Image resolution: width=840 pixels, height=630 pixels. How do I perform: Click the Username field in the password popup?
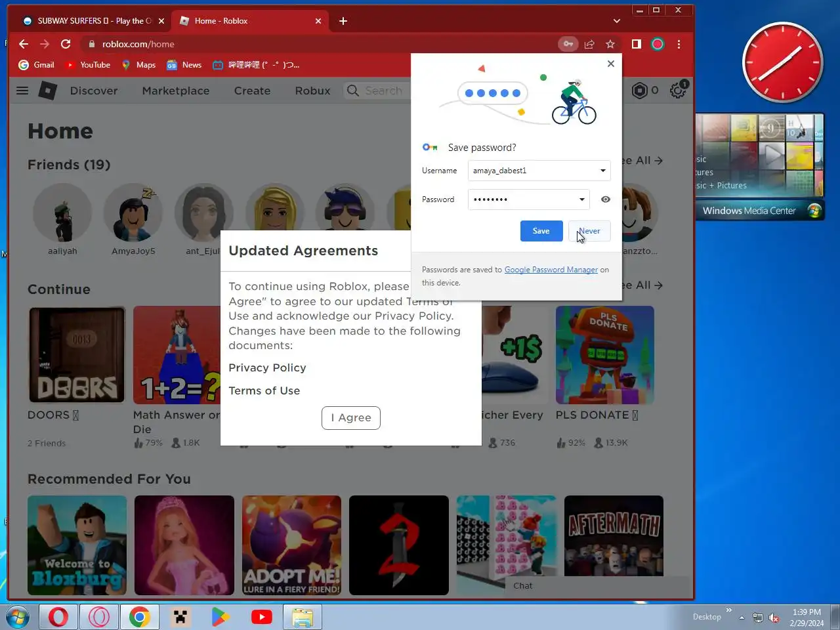pos(539,171)
